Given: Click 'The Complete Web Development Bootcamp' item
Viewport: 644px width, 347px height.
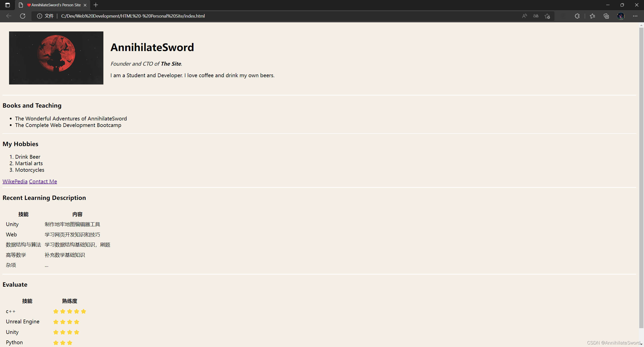Looking at the screenshot, I should (x=68, y=125).
